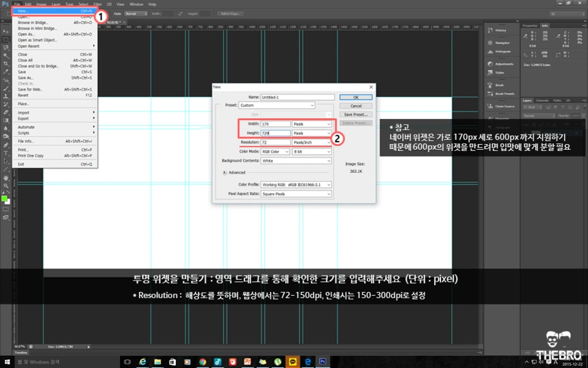Screen dimensions: 588x368
Task: Open the Height units Pixels dropdown
Action: (312, 134)
